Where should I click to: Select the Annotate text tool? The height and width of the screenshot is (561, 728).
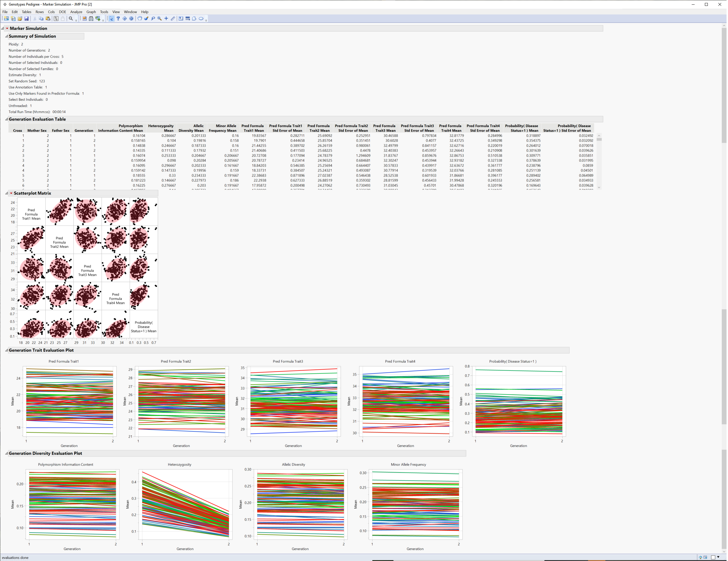pyautogui.click(x=181, y=19)
